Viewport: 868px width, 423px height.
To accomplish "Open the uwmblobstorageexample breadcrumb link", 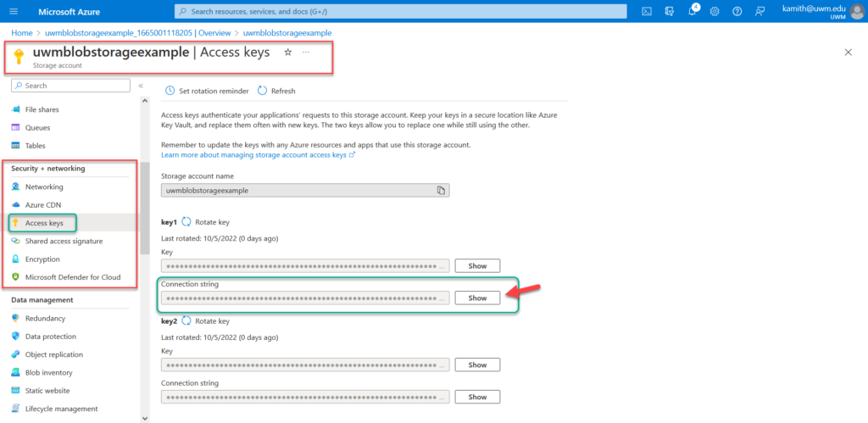I will (x=287, y=33).
